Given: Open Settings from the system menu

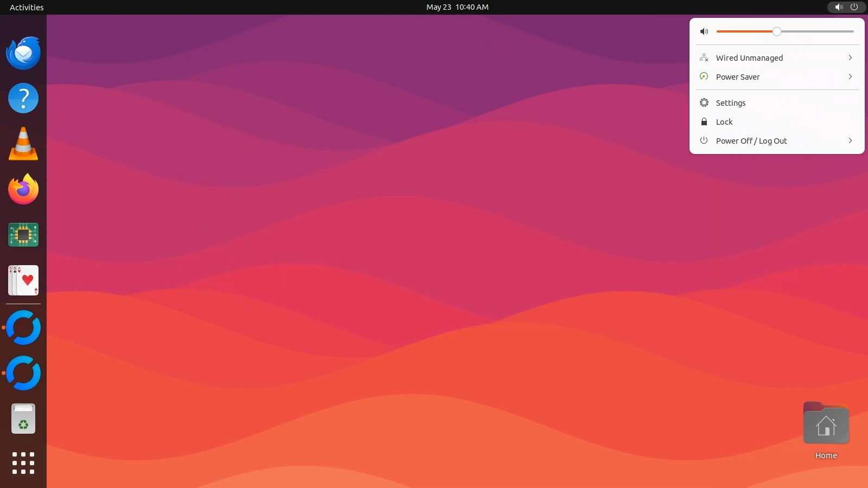Looking at the screenshot, I should click(x=730, y=103).
